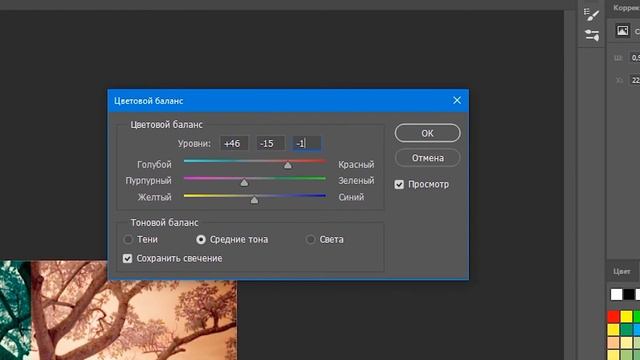Click the +46 levels input field
Image resolution: width=640 pixels, height=360 pixels.
(x=234, y=144)
